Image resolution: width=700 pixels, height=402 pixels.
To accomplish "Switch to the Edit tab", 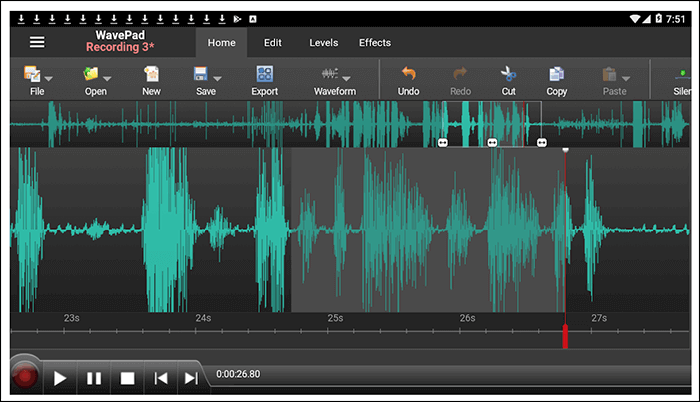I will (272, 42).
